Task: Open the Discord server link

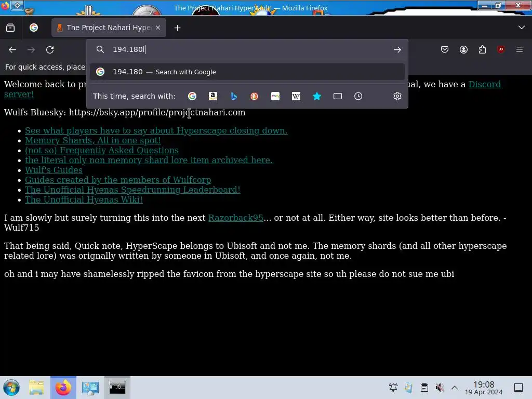Action: point(485,84)
